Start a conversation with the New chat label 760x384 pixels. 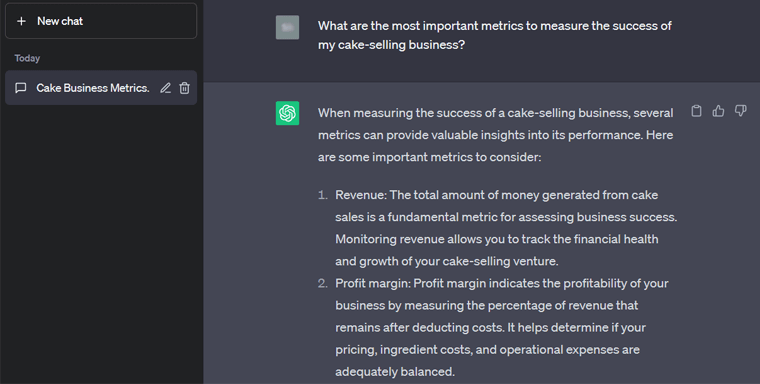click(60, 21)
